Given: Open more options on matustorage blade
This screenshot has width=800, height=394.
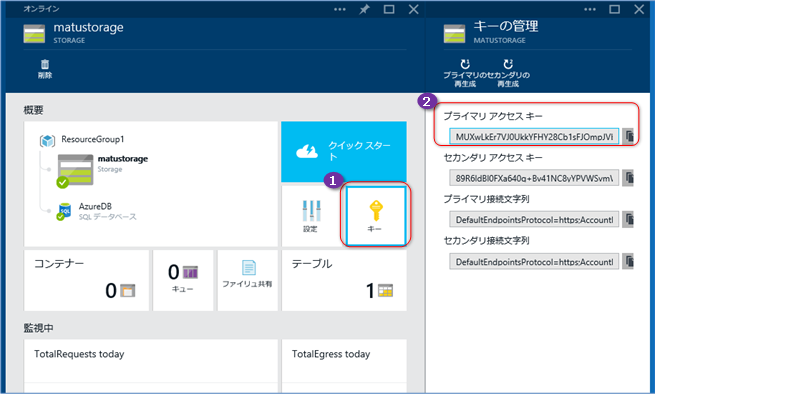Looking at the screenshot, I should coord(339,9).
